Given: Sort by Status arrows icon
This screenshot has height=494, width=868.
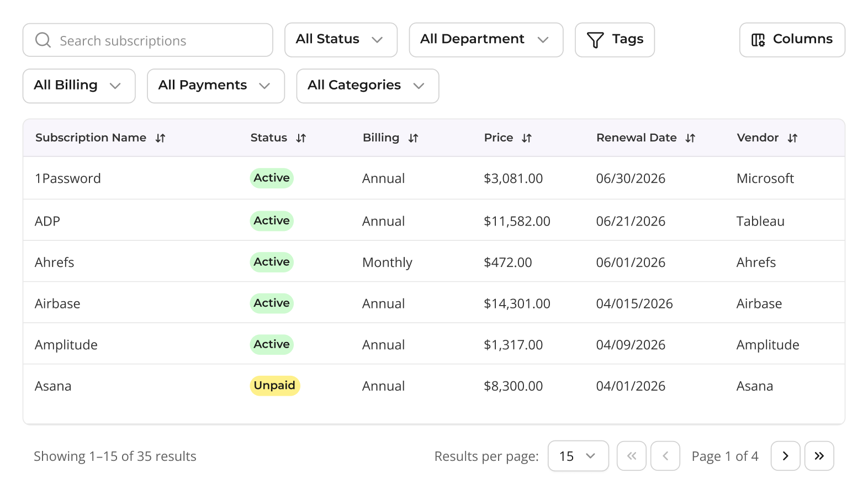Looking at the screenshot, I should pos(301,138).
